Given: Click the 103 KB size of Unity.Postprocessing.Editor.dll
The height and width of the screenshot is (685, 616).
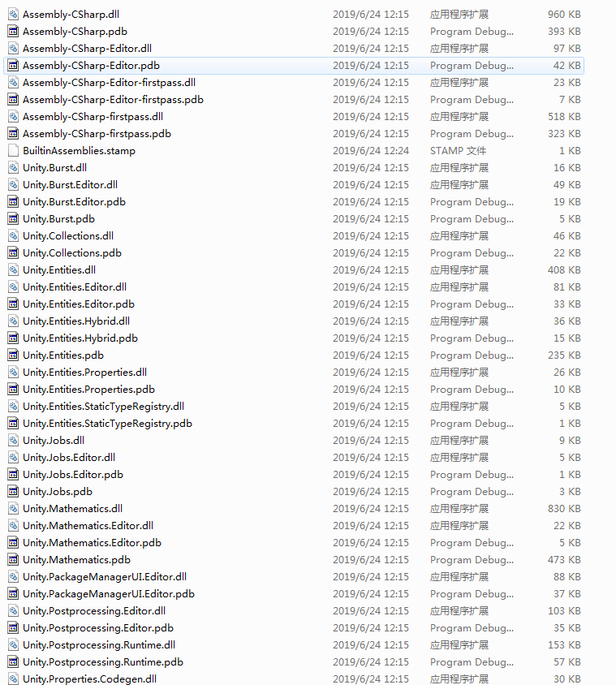Looking at the screenshot, I should [564, 610].
